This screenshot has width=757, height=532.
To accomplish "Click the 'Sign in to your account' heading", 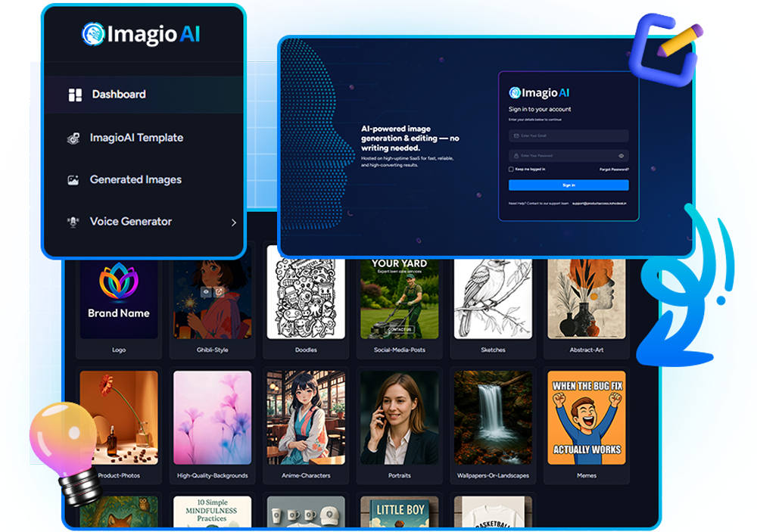I will (x=540, y=109).
